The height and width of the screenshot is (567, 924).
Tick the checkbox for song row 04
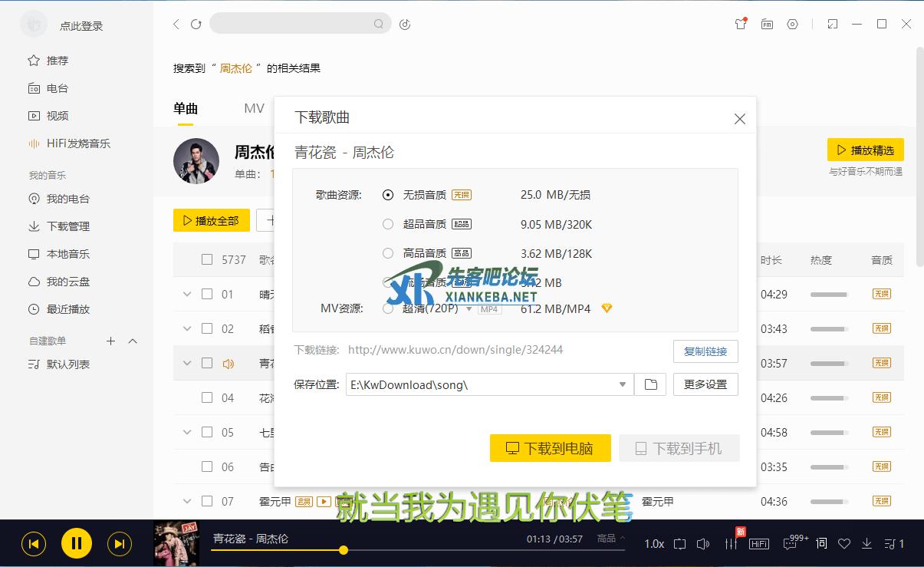207,397
